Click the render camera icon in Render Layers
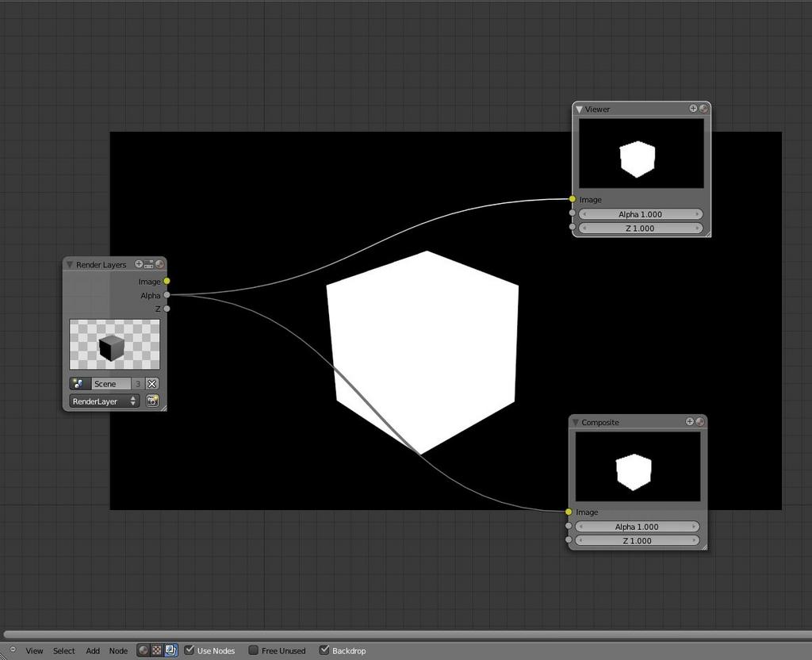The width and height of the screenshot is (812, 660). coord(152,401)
